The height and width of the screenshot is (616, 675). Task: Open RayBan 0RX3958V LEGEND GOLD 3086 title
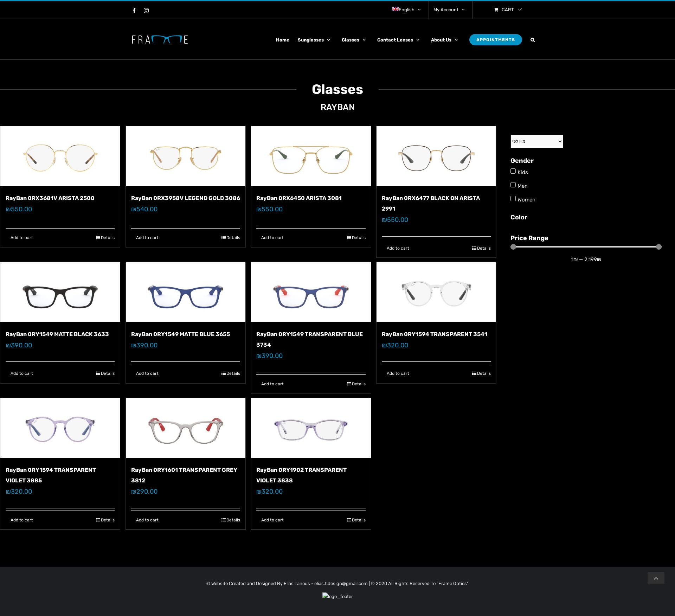click(x=186, y=198)
